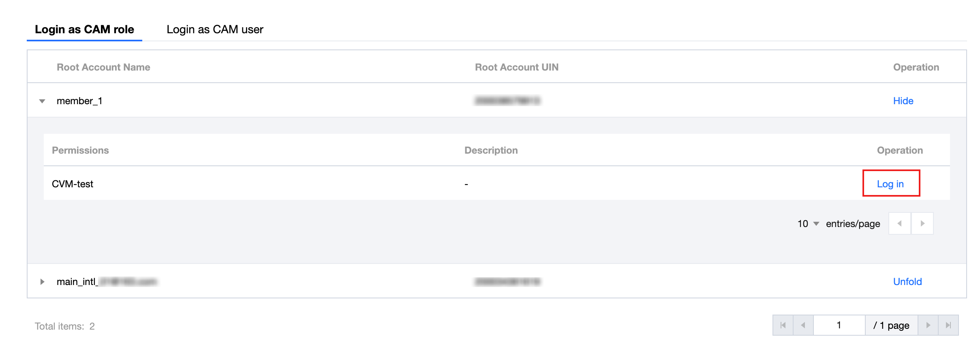Go to previous page of accounts
This screenshot has height=360, width=980.
(803, 325)
